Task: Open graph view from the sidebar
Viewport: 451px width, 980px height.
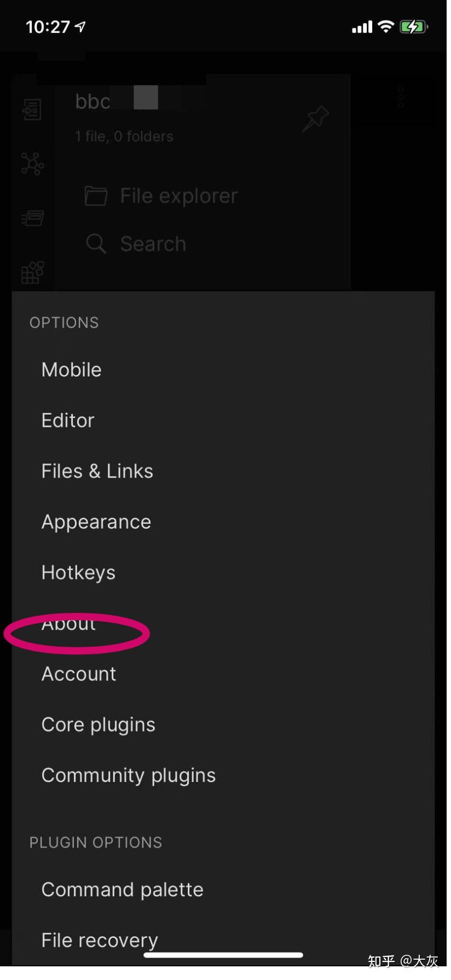Action: pos(32,164)
